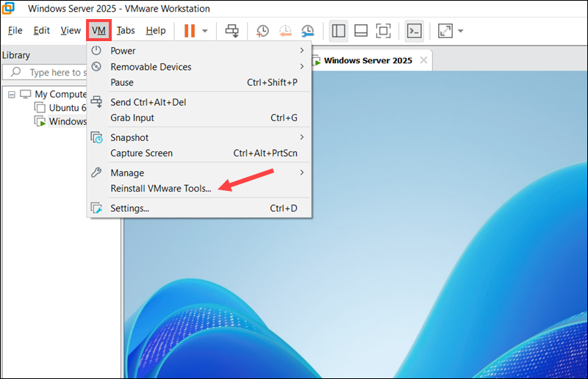Open the Power submenu

(x=123, y=51)
